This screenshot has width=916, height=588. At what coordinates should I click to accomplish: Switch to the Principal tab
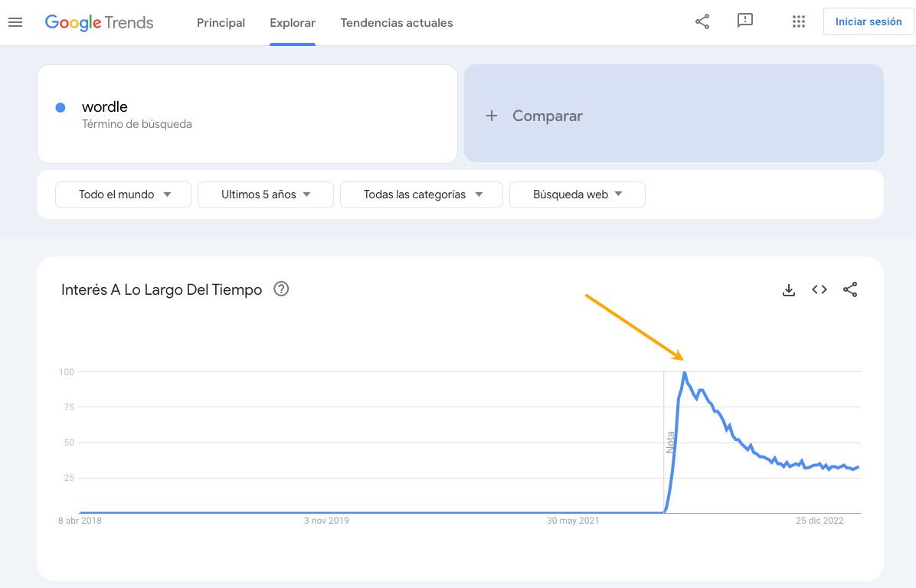[221, 23]
